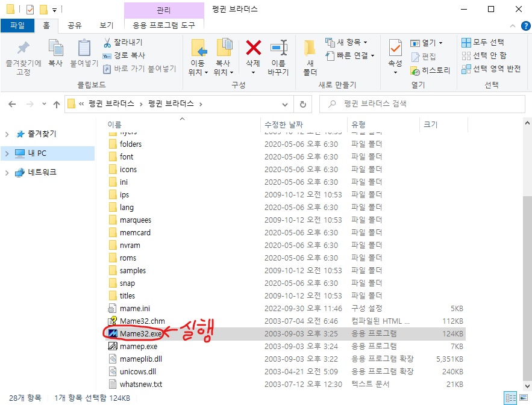Screen dimensions: 532x405
Task: Click the vertical scrollbar up arrow
Action: pos(527,123)
